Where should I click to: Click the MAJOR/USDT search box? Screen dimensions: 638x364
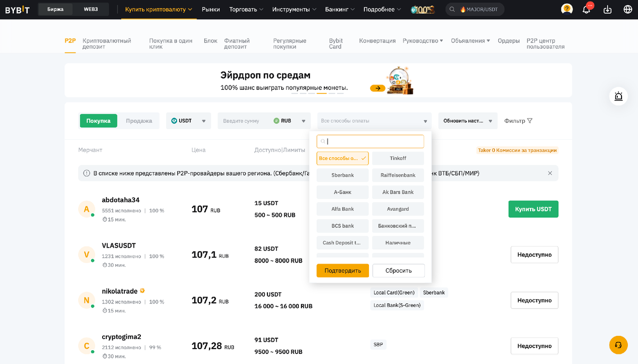(x=475, y=10)
